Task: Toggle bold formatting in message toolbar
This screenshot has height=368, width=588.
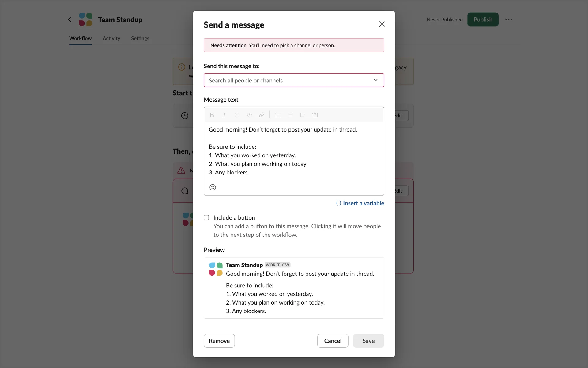Action: pos(212,115)
